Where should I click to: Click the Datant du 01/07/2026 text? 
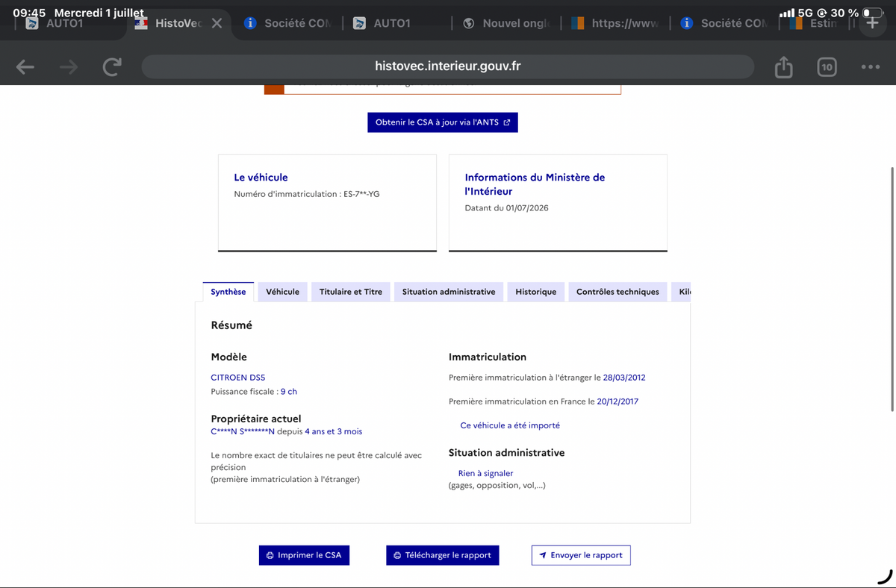(506, 208)
